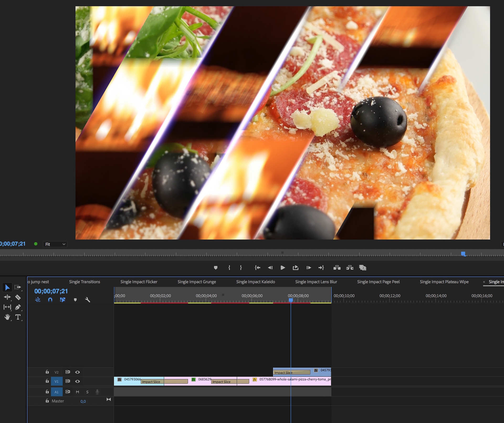Add a marker using the shield icon
504x423 pixels.
click(75, 300)
